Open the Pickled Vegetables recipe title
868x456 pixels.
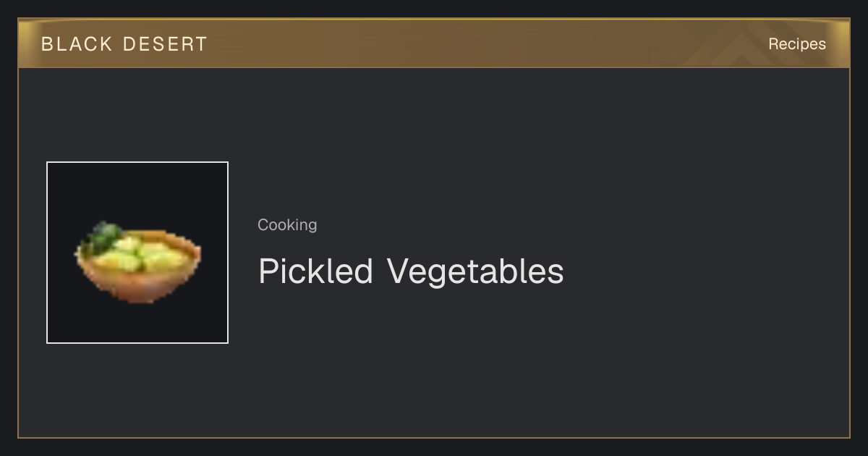coord(411,271)
